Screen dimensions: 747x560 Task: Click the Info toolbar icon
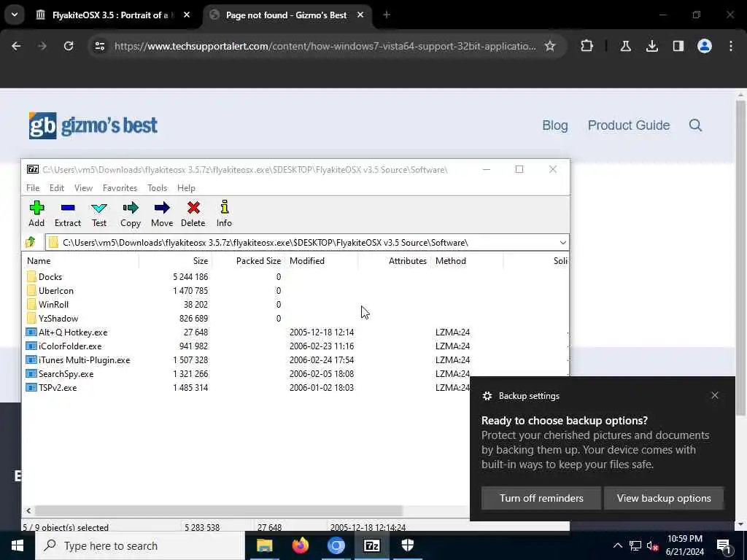pyautogui.click(x=225, y=207)
